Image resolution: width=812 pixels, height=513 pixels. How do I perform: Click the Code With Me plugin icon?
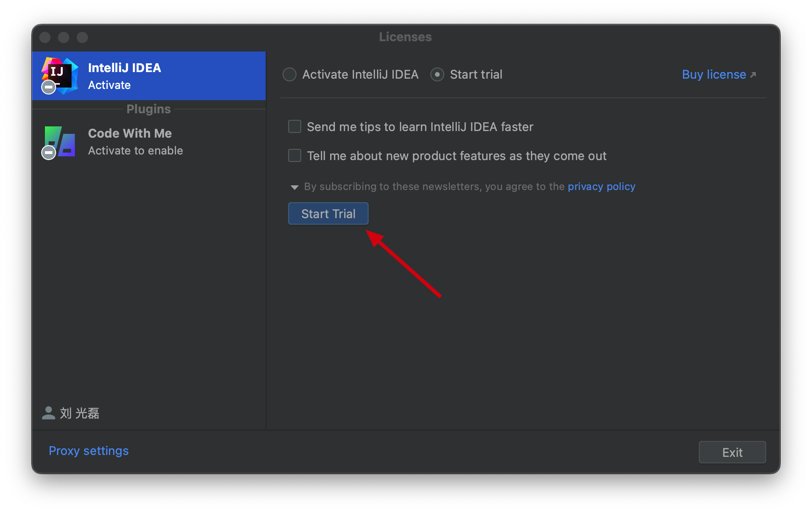59,142
